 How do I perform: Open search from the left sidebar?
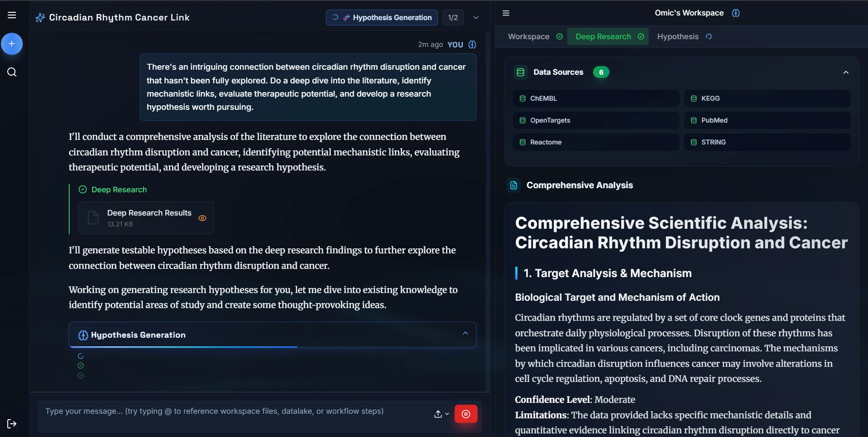(12, 72)
